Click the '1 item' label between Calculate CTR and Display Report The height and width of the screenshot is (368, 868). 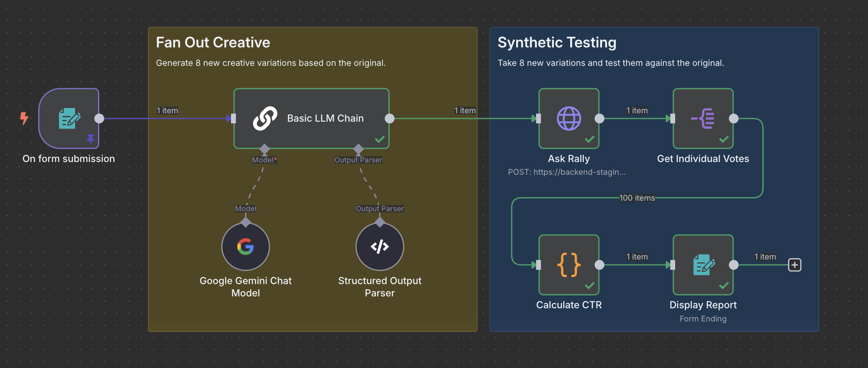pos(637,257)
